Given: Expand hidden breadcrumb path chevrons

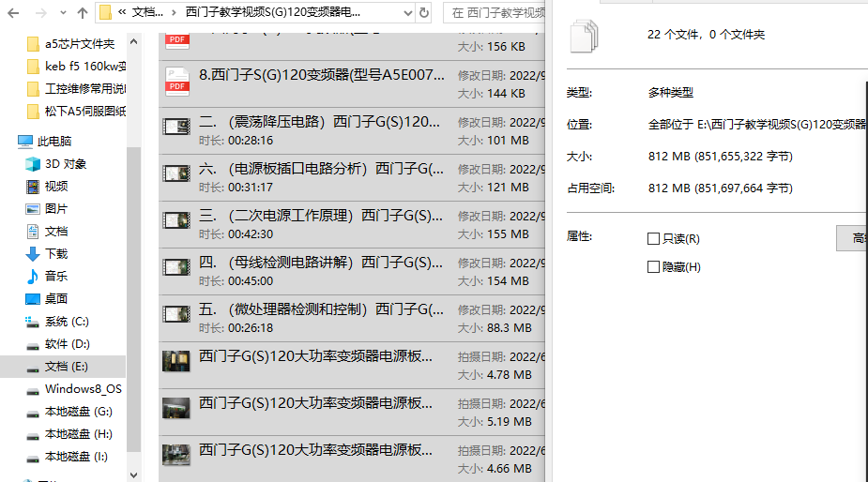Looking at the screenshot, I should (x=122, y=11).
